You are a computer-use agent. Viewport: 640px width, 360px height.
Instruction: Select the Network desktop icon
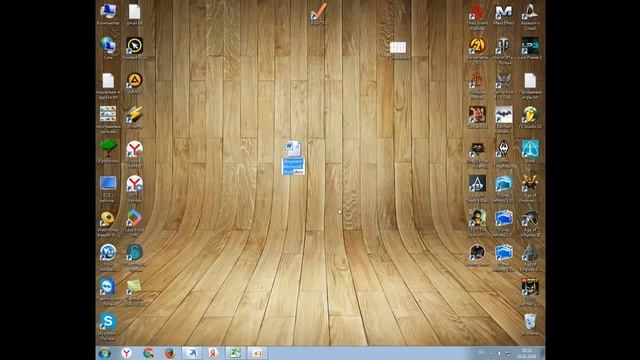(x=108, y=48)
